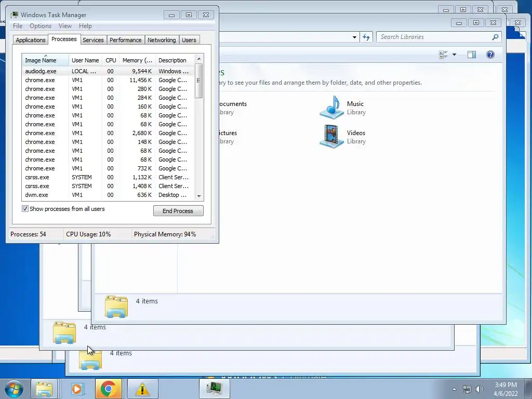Open the File menu in Task Manager

(18, 26)
